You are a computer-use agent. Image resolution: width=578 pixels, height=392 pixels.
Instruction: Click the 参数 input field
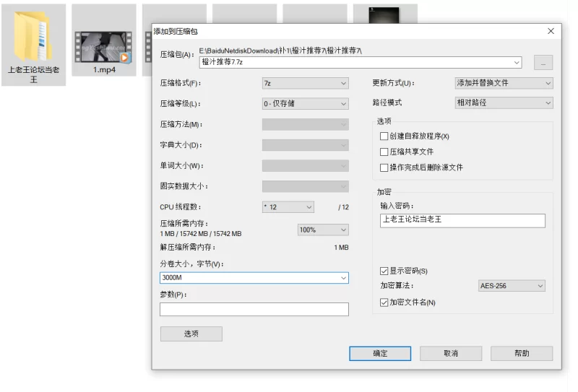click(254, 309)
